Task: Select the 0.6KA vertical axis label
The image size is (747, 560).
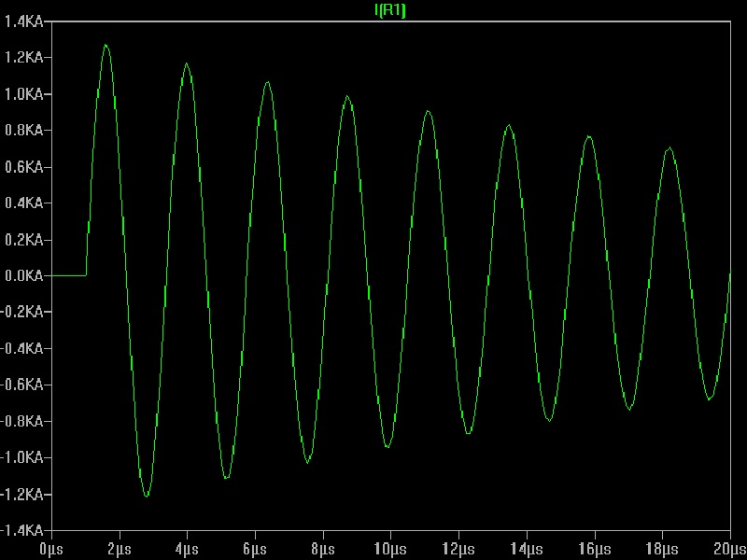Action: pyautogui.click(x=23, y=167)
